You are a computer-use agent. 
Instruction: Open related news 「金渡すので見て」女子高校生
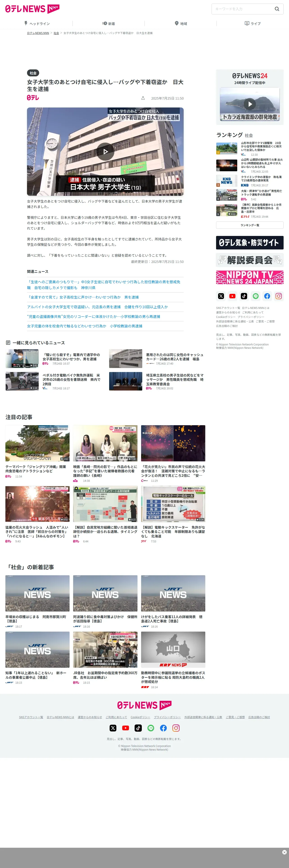click(83, 297)
